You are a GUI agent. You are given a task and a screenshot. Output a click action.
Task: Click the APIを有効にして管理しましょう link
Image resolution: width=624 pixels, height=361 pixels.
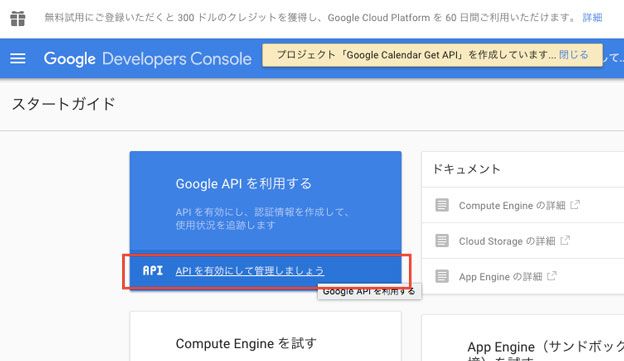[x=250, y=271]
